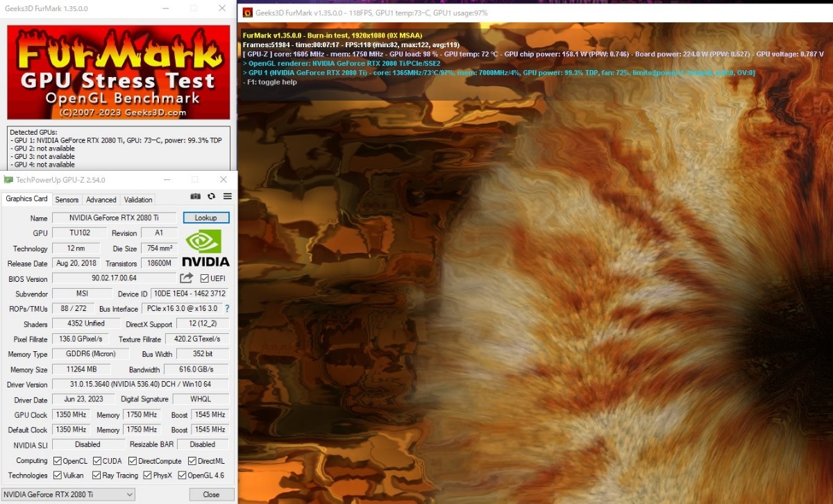Click the GPU-Z Close button
This screenshot has width=833, height=504.
pyautogui.click(x=211, y=494)
